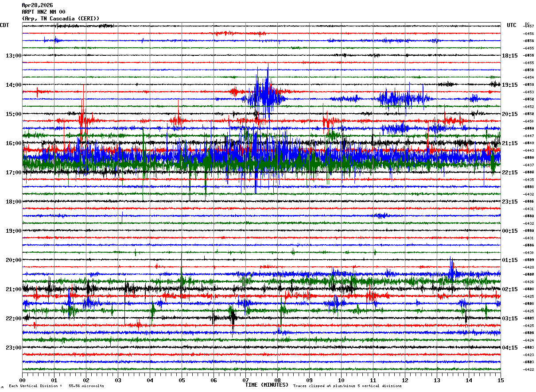Click the 21:00 CDT hour label
Image resolution: width=536 pixels, height=392 pixels.
(x=13, y=289)
